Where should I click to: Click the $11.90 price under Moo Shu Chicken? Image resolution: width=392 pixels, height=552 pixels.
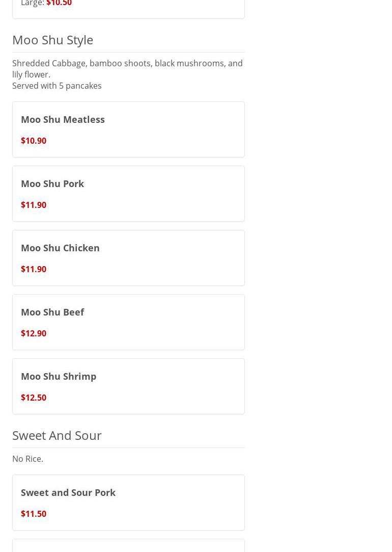pos(34,269)
